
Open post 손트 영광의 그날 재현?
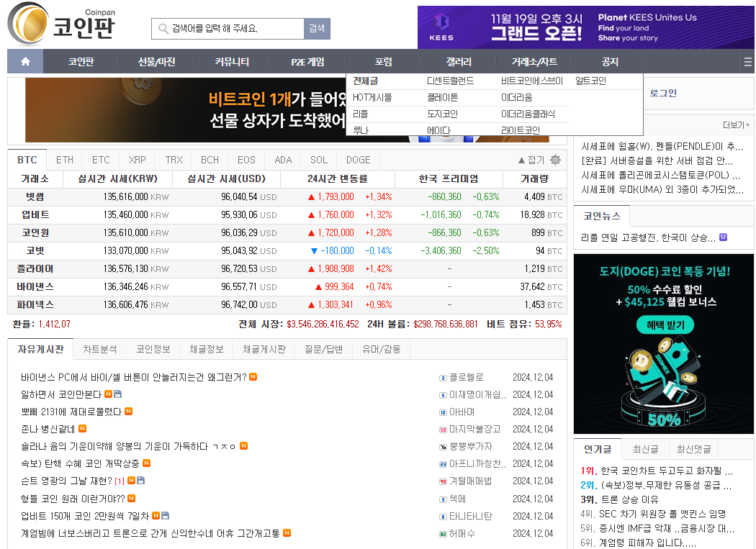(66, 481)
